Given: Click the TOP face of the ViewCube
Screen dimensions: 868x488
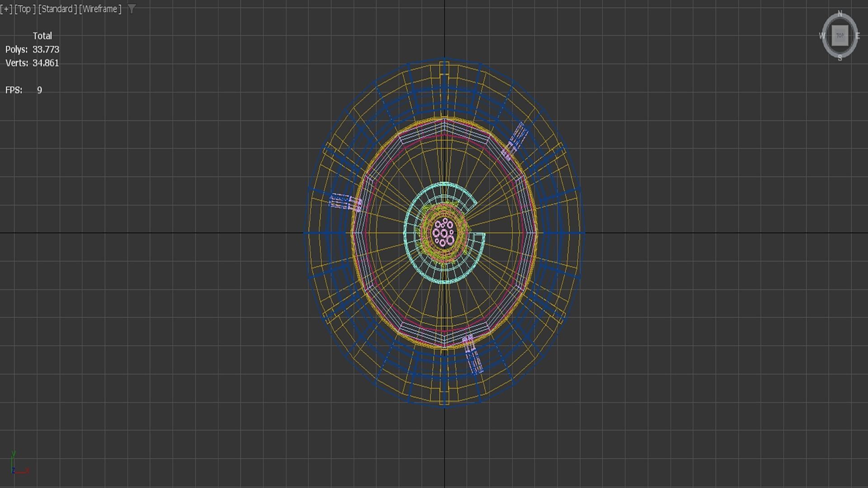Looking at the screenshot, I should tap(840, 35).
